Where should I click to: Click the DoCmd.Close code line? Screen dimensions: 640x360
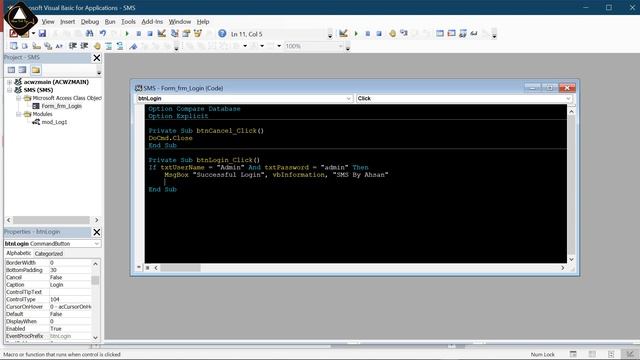pos(170,138)
